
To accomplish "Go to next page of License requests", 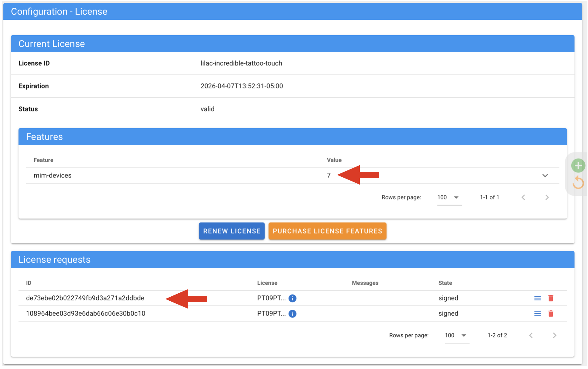I will (555, 335).
